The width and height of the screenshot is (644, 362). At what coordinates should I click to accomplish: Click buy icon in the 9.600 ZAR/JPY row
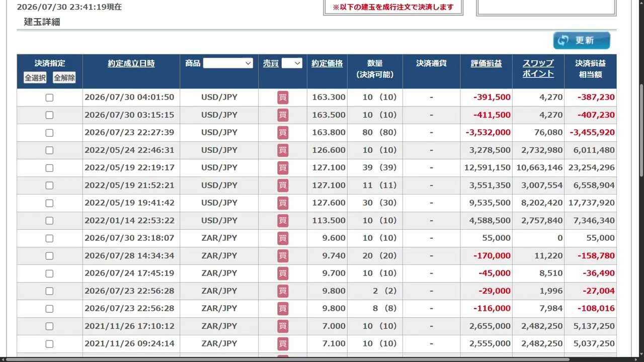[x=283, y=238]
